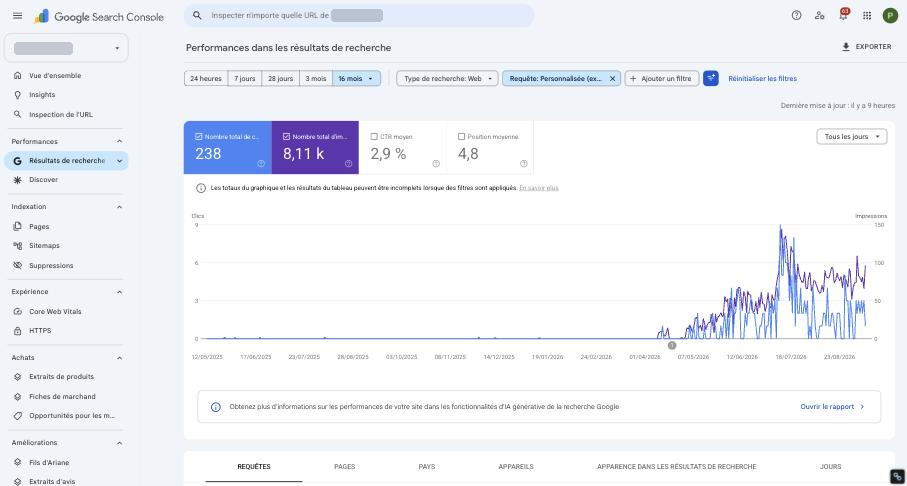This screenshot has height=486, width=907.
Task: Collapse the Expérience section
Action: (x=119, y=292)
